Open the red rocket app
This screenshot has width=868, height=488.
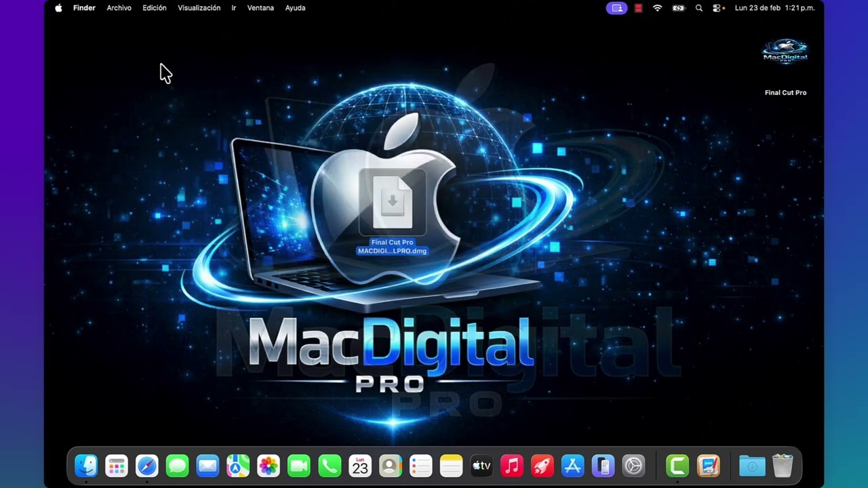point(542,466)
